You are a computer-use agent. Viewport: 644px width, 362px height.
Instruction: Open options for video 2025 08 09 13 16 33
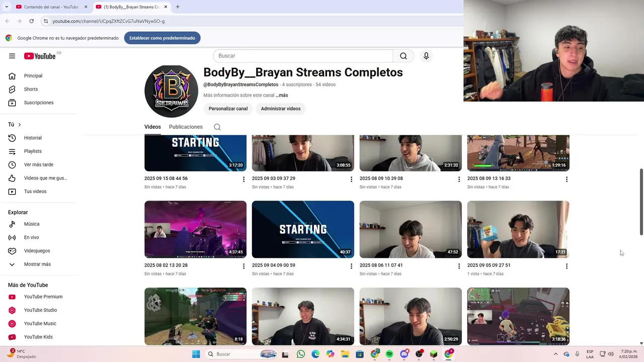(x=567, y=179)
